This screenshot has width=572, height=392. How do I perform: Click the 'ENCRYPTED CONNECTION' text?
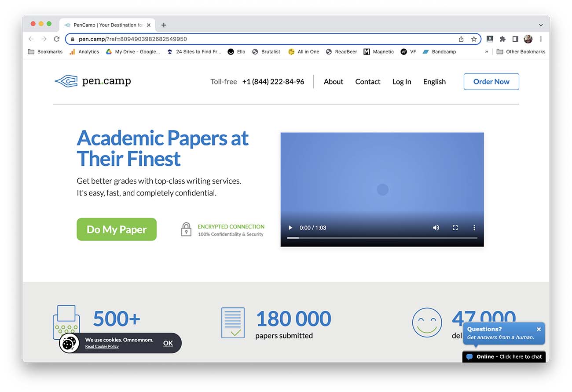coord(231,227)
